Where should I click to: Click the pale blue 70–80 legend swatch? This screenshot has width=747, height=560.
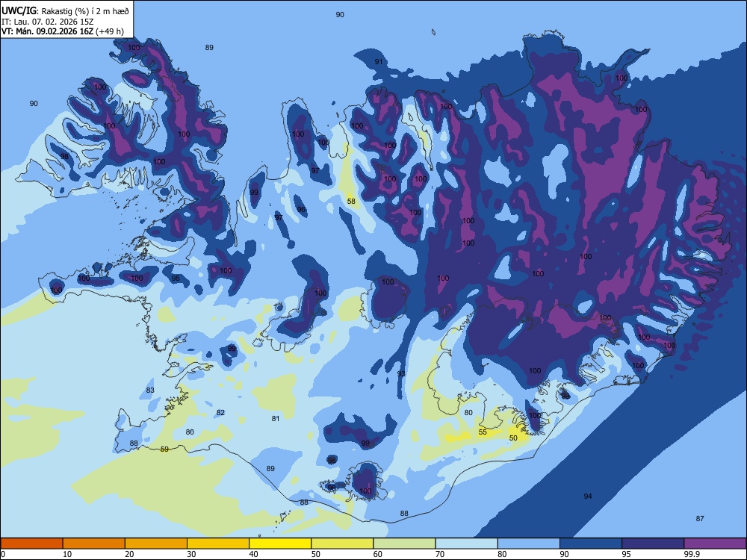click(x=466, y=544)
